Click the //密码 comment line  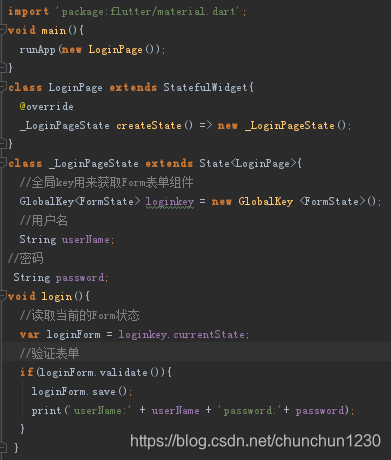tap(26, 258)
